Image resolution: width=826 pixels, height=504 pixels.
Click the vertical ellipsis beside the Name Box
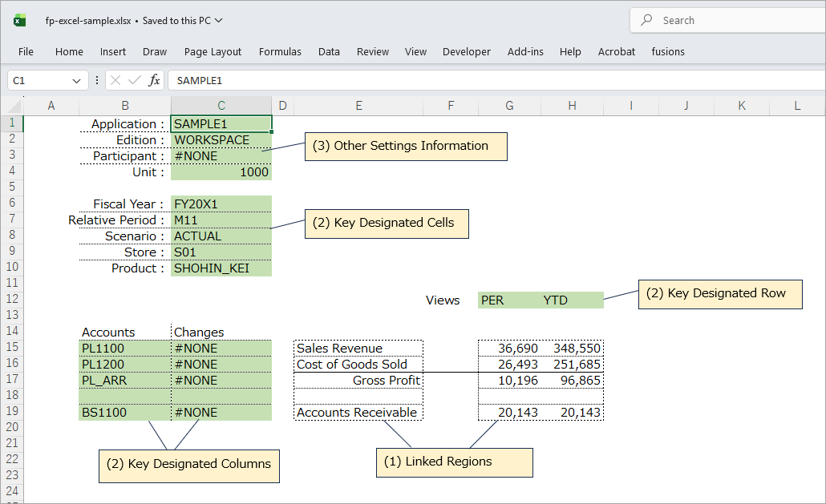95,80
